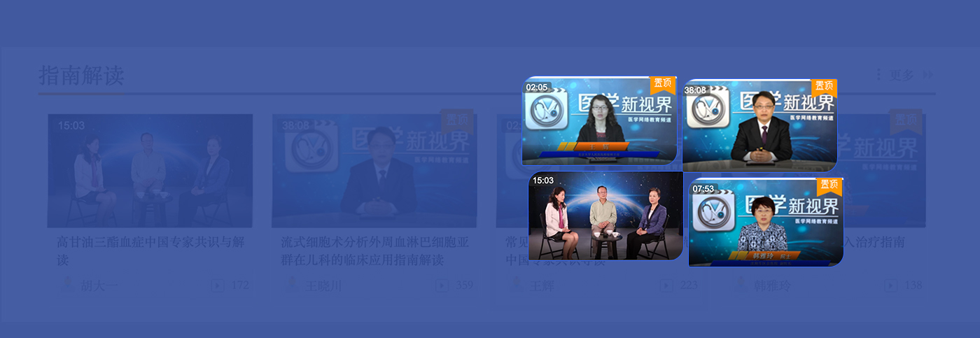Open the 更多 link in 指南解读 section
The height and width of the screenshot is (338, 980).
902,75
